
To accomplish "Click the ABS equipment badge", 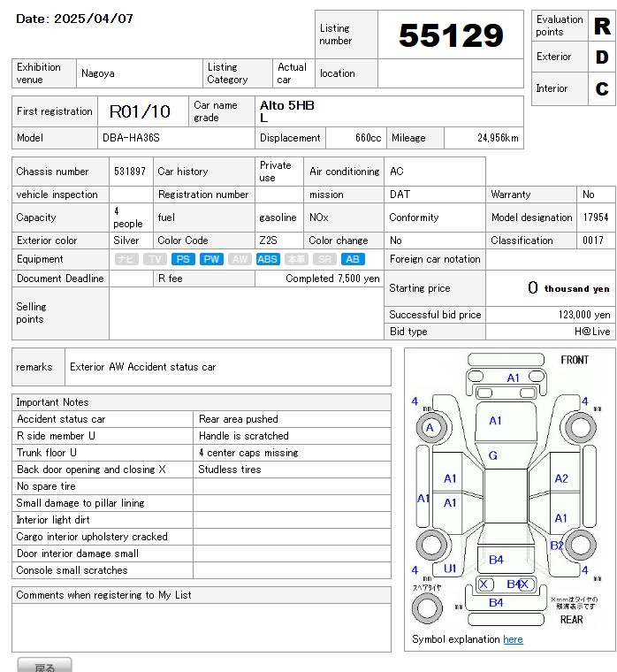I will (x=267, y=259).
